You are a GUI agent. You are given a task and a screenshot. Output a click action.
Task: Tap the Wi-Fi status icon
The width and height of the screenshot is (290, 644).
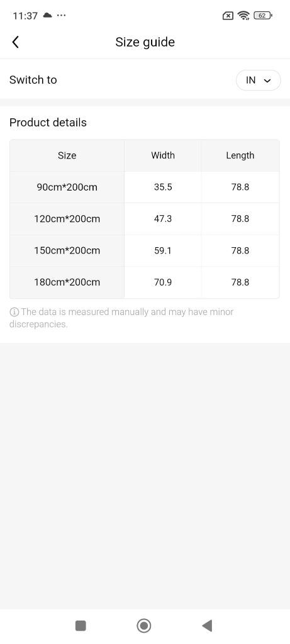(x=243, y=16)
